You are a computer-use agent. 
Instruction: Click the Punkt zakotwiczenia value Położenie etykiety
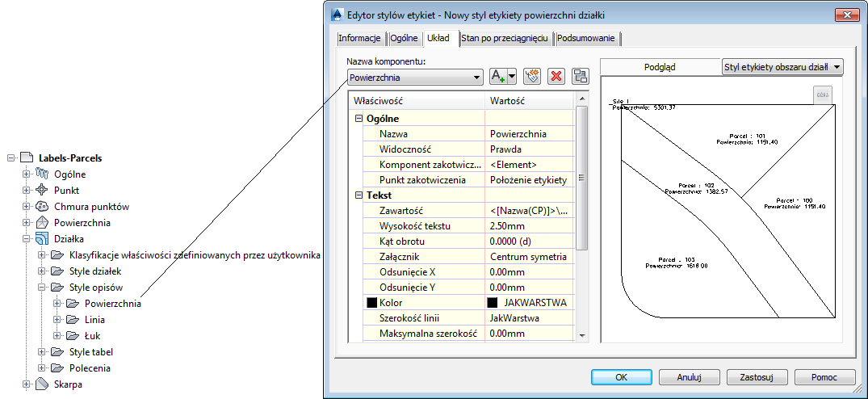(529, 180)
